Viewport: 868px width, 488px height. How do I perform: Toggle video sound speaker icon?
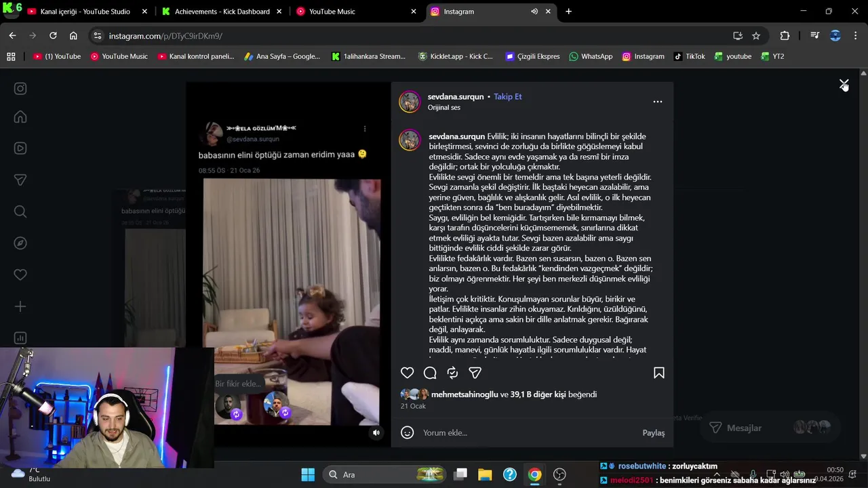(x=376, y=432)
